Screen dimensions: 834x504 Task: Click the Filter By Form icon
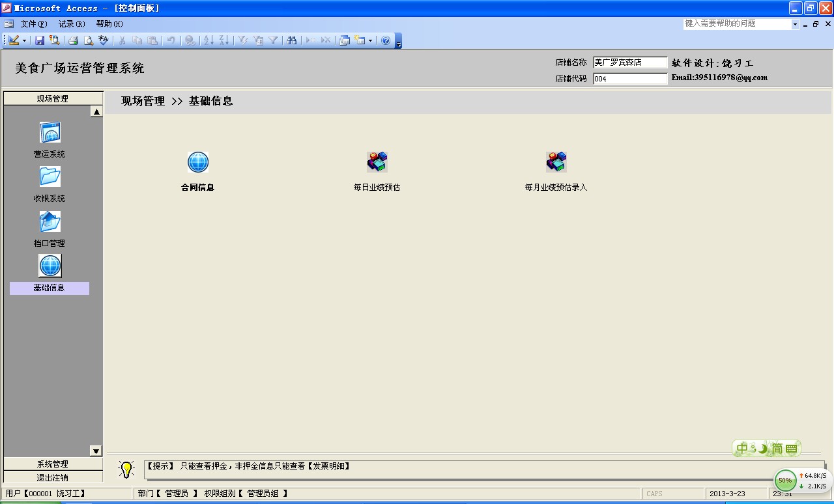[x=258, y=40]
